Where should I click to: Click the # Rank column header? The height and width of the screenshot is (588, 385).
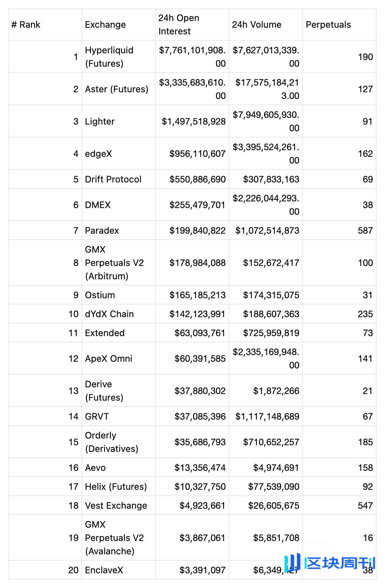26,25
